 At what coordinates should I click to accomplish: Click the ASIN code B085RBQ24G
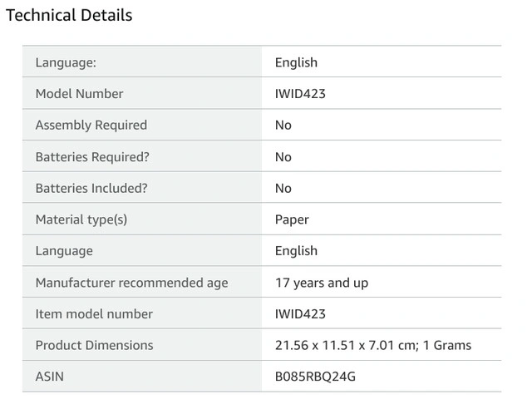click(315, 377)
